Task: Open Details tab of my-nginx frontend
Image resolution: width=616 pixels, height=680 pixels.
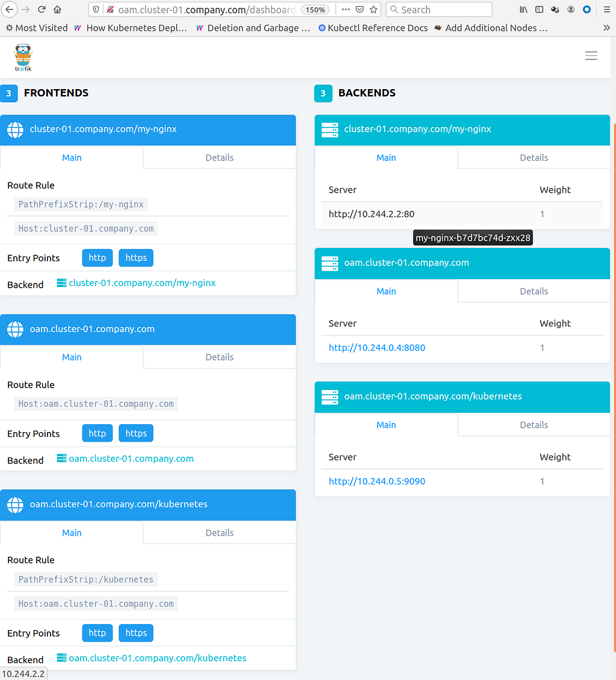Action: click(x=220, y=158)
